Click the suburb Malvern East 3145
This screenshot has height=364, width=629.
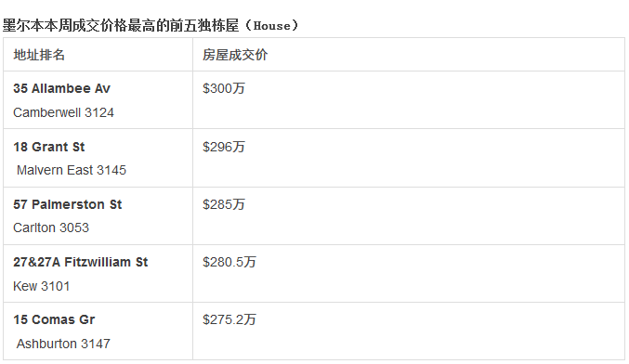pos(72,170)
